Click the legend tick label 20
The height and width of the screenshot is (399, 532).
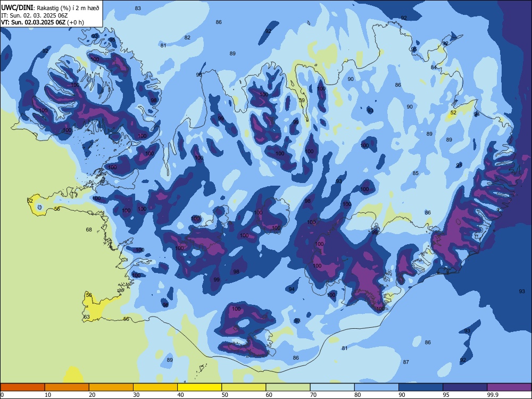tap(92, 395)
